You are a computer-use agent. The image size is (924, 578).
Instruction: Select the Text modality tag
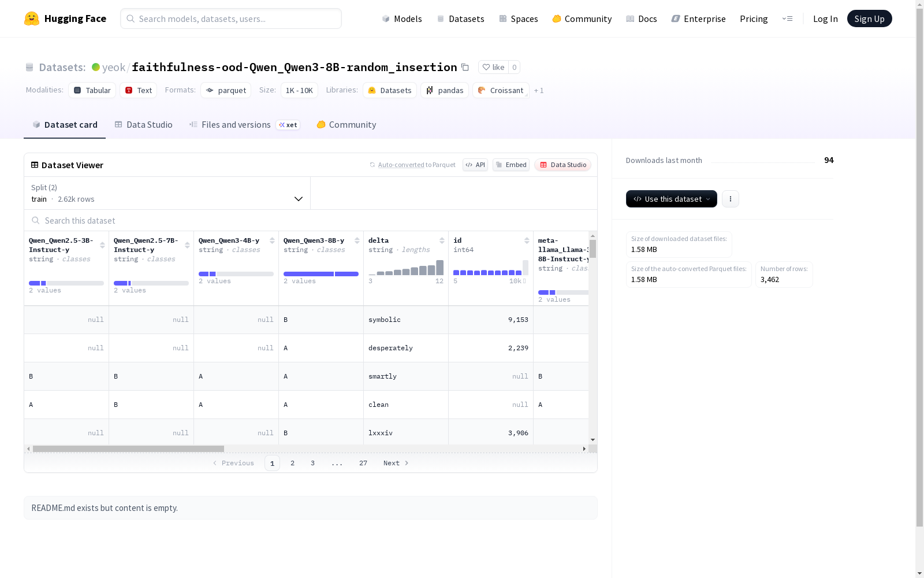[x=139, y=90]
